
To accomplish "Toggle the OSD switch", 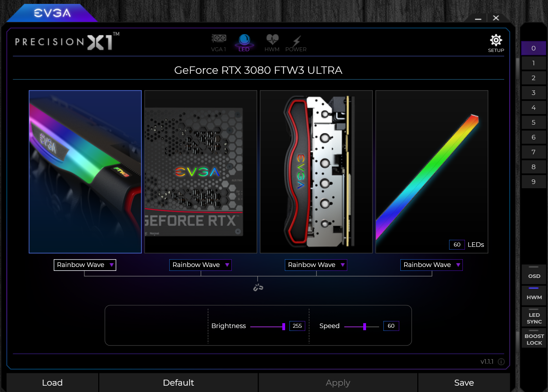I will pyautogui.click(x=534, y=274).
